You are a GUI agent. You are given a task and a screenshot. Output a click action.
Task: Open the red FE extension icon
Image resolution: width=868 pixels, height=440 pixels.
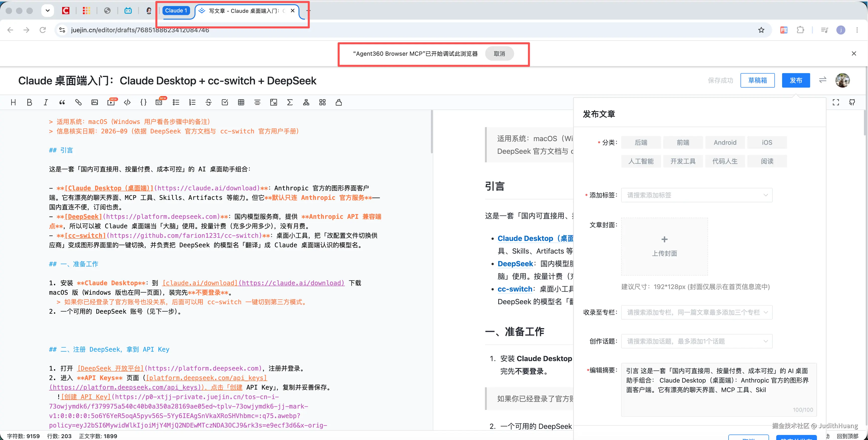(784, 30)
